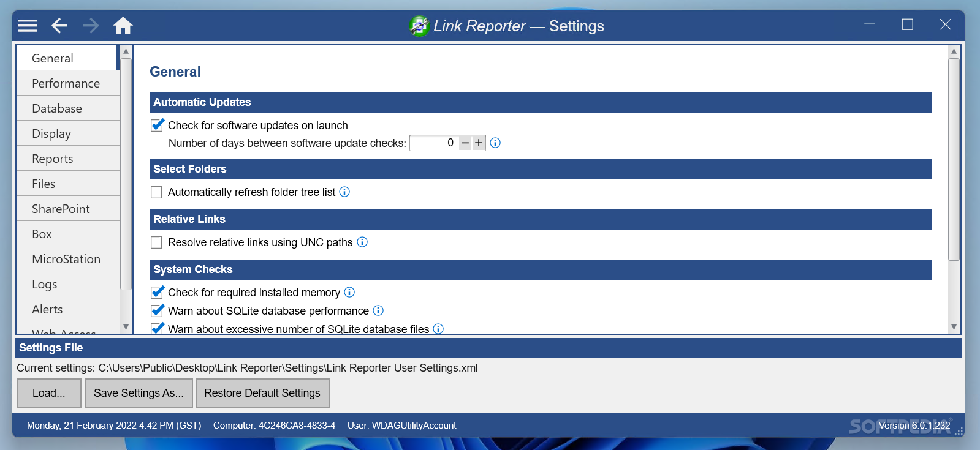
Task: Click Save Settings As... button
Action: (139, 393)
